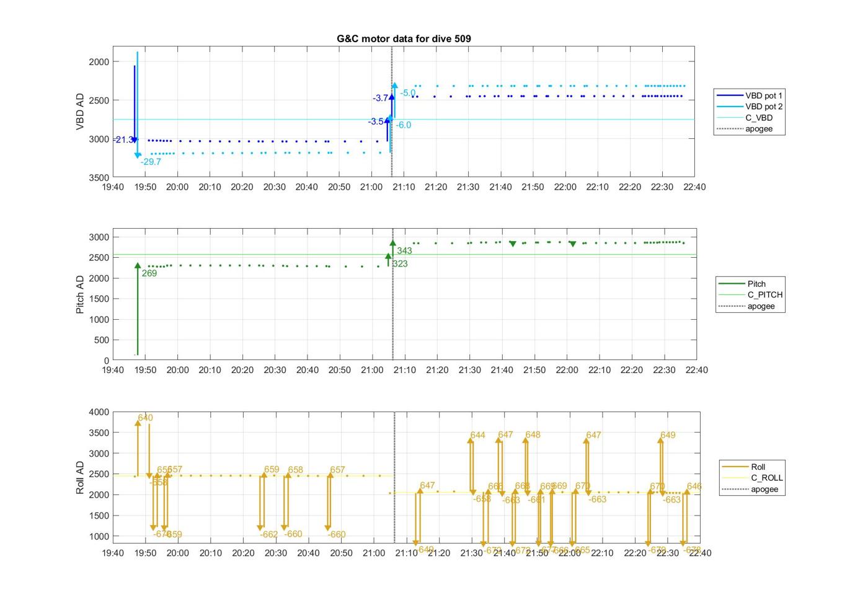Click the plot title 'G&C motor data for dive 509'

404,38
